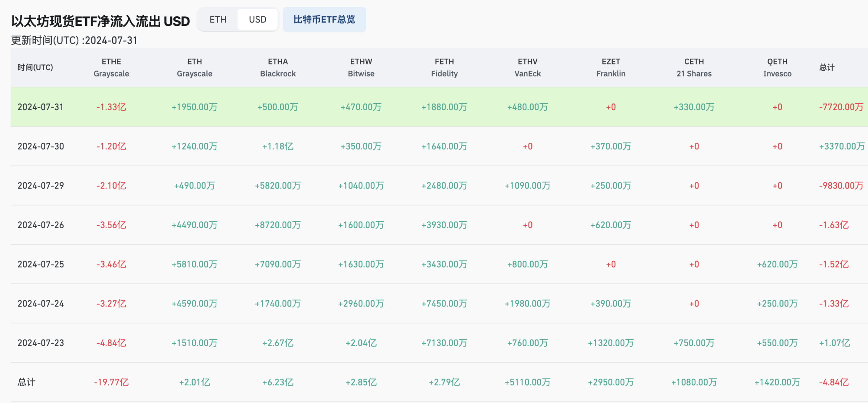Click the ETHA Blackrock column header

click(278, 67)
